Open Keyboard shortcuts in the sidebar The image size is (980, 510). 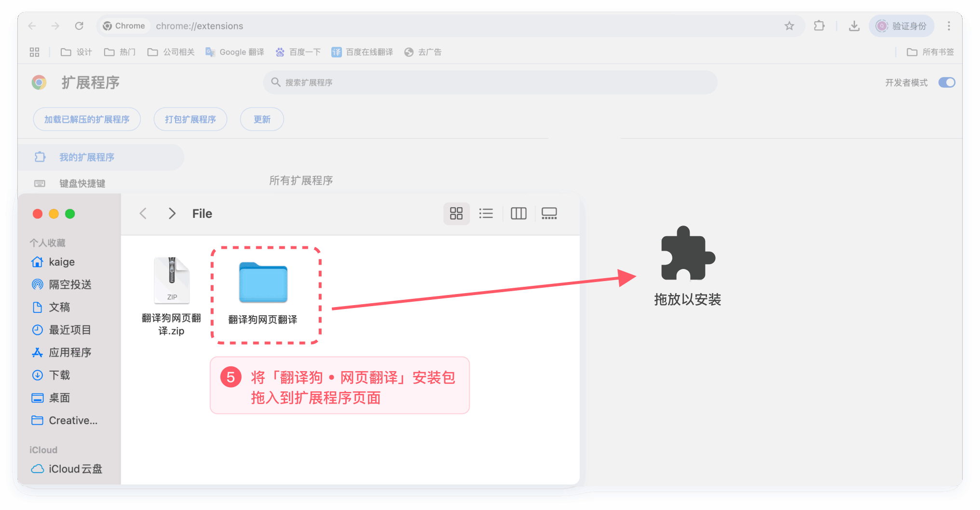pos(82,184)
